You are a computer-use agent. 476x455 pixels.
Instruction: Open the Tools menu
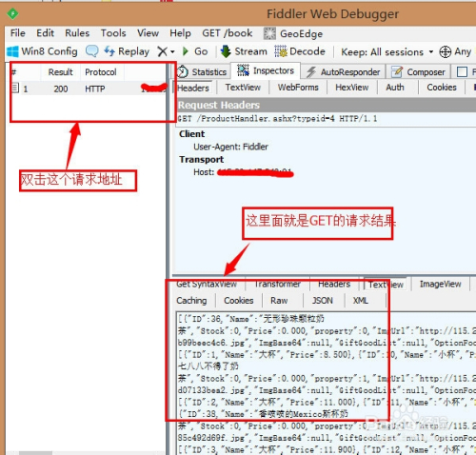click(x=113, y=33)
